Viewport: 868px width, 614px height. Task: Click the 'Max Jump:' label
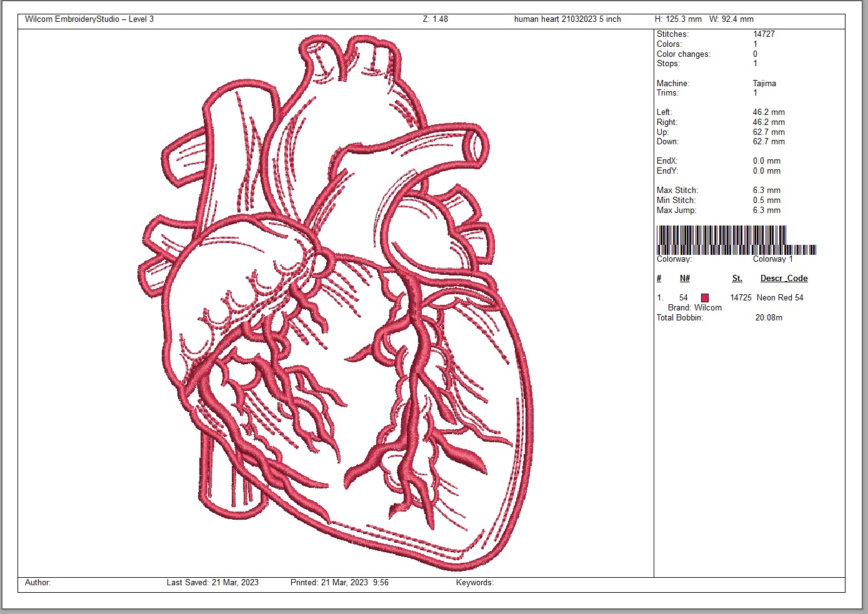tap(676, 210)
